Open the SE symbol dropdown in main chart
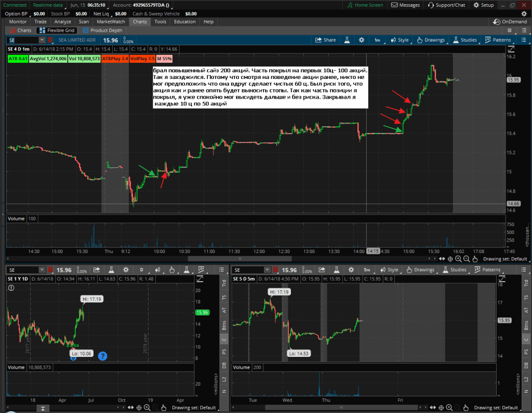 point(42,40)
